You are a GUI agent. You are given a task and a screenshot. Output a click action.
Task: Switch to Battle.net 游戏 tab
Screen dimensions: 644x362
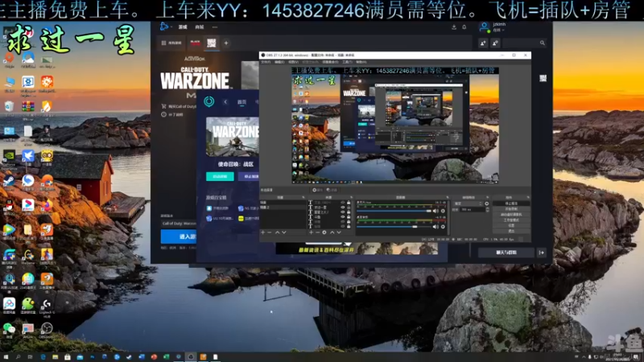click(183, 27)
